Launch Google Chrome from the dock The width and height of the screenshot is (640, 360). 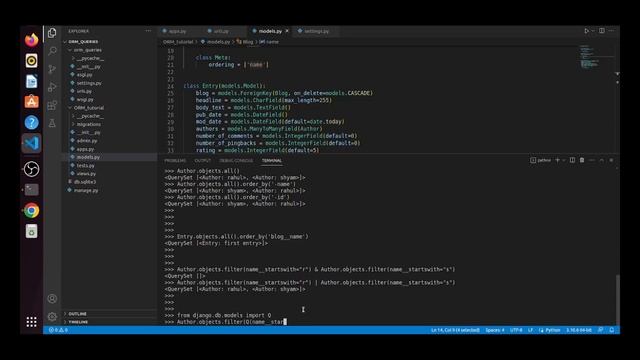click(31, 211)
